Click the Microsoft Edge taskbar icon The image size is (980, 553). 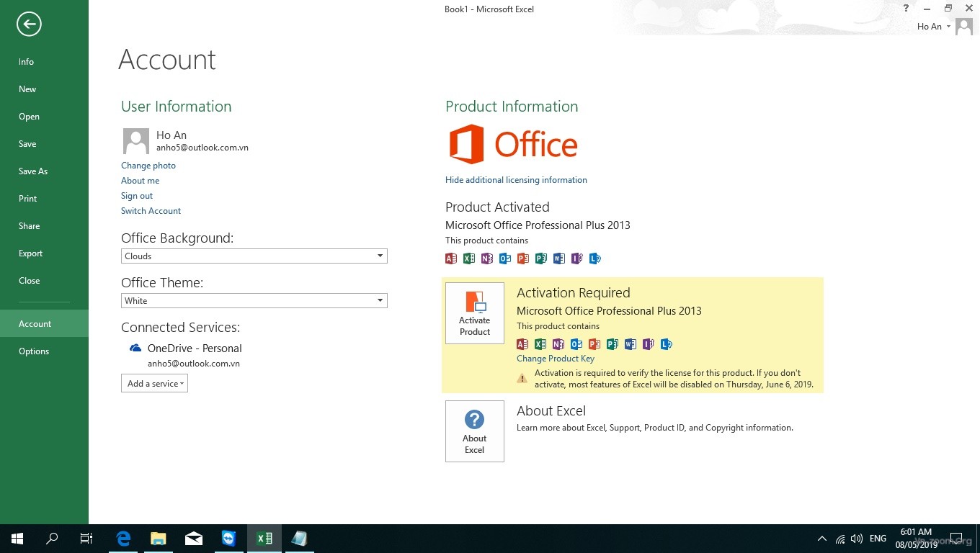(123, 538)
